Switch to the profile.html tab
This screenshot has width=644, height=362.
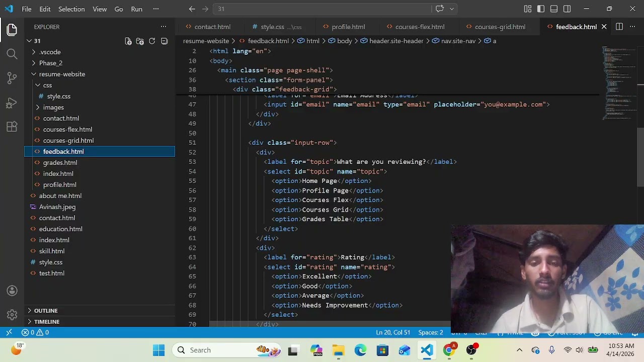(x=348, y=27)
